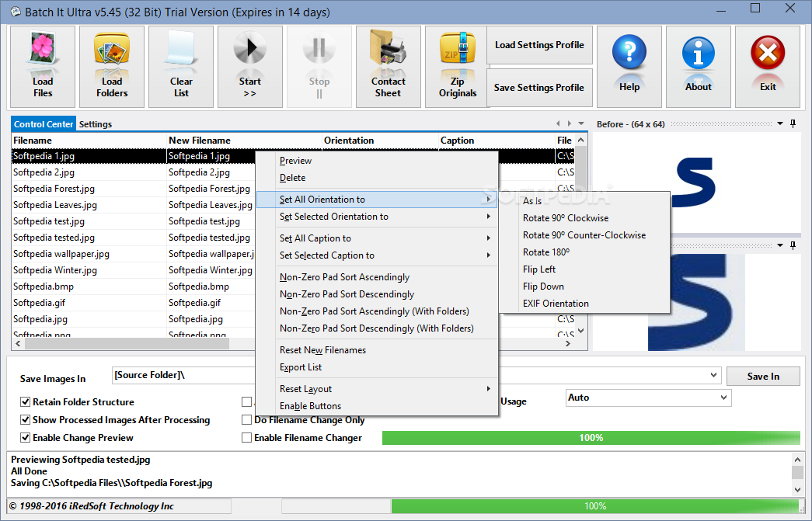
Task: Open the Auto usage dropdown
Action: [724, 398]
